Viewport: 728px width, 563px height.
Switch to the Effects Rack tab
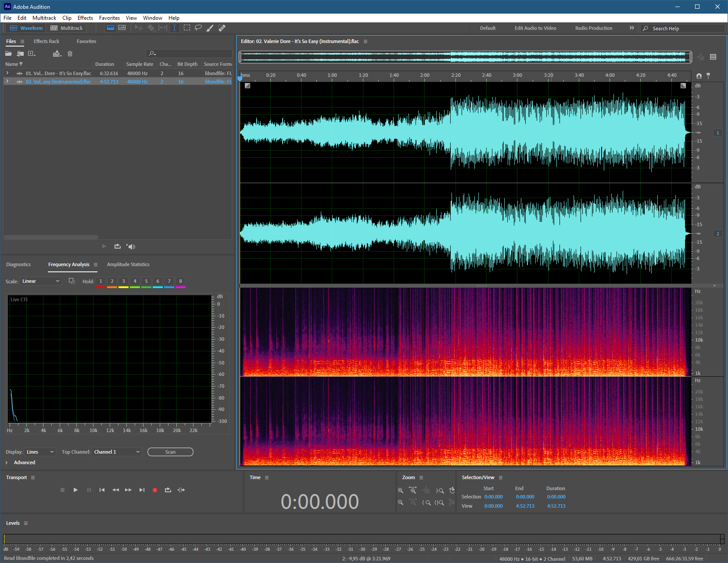[47, 41]
